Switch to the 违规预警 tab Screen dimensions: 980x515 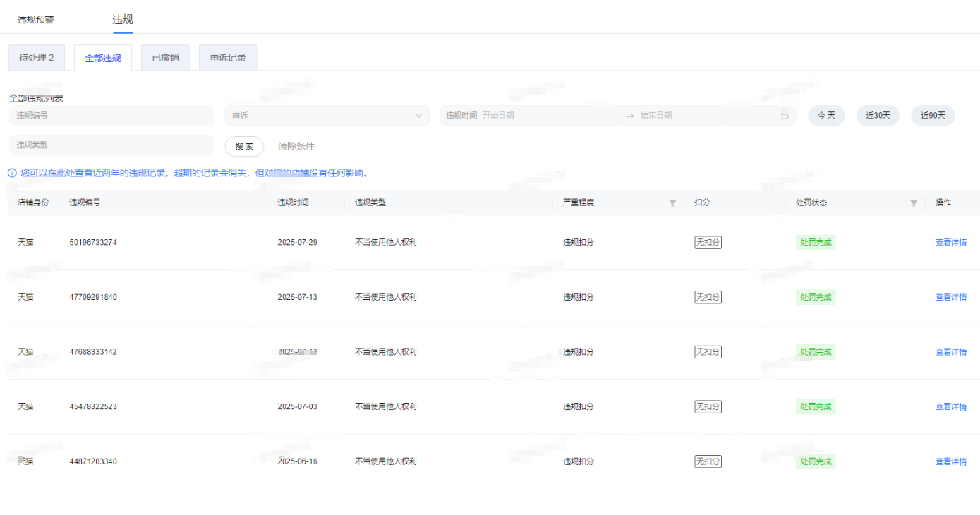coord(36,20)
